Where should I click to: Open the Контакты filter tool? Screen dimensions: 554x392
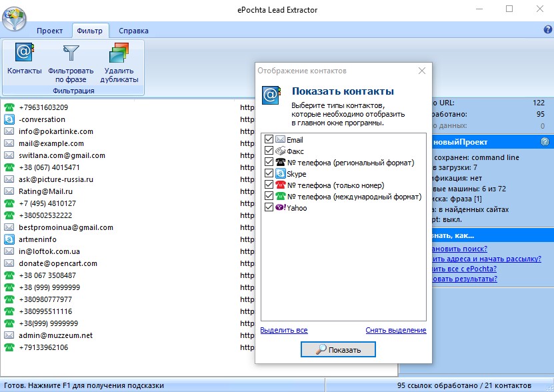[25, 59]
